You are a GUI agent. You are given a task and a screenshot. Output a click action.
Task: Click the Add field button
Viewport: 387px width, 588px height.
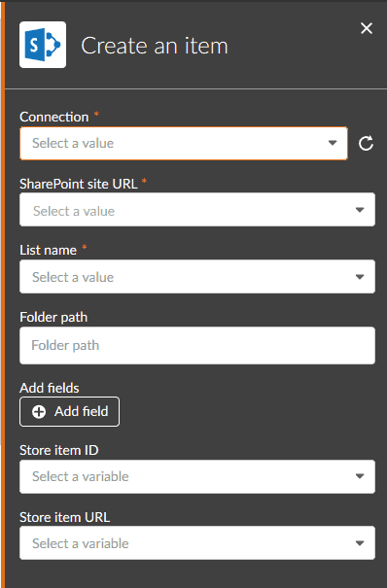pyautogui.click(x=70, y=412)
